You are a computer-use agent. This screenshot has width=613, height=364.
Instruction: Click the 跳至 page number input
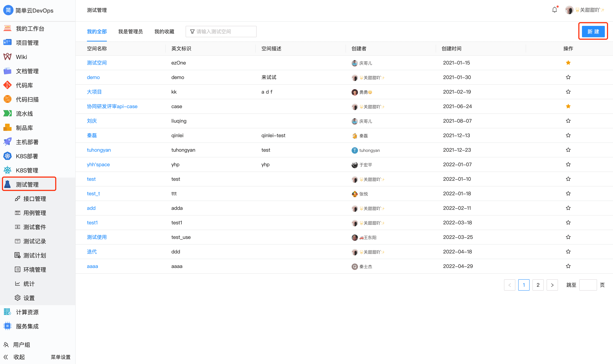[x=588, y=285]
